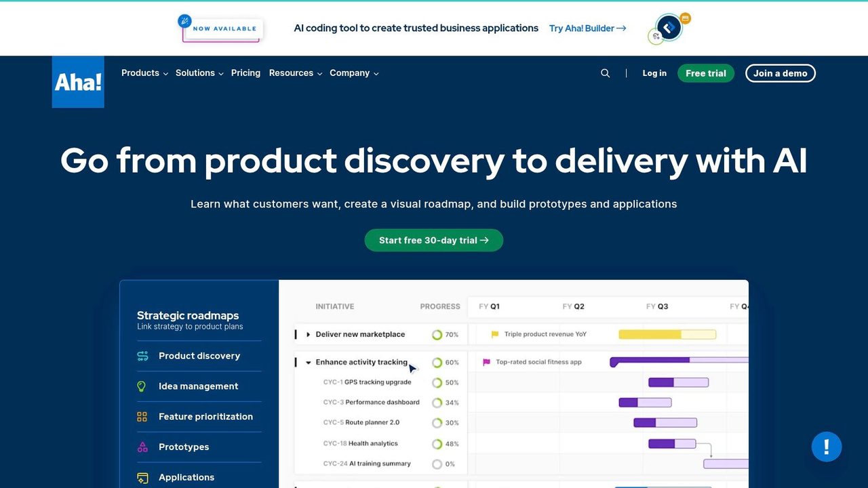Click the PROGRESS column header
This screenshot has height=488, width=868.
pos(440,306)
